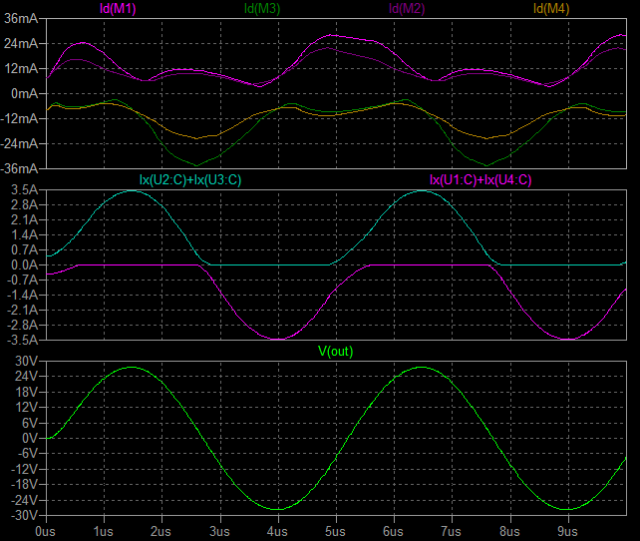This screenshot has height=541, width=640.
Task: Click the V(out) trace label
Action: point(336,351)
